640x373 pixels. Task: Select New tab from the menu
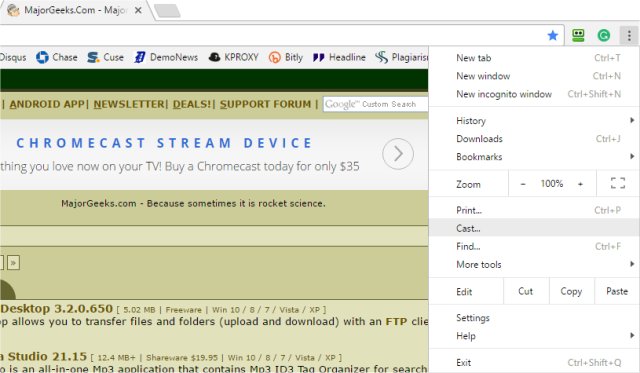tap(534, 58)
